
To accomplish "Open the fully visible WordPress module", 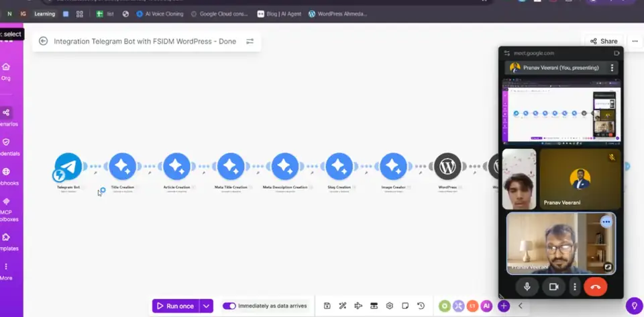I will tap(447, 166).
